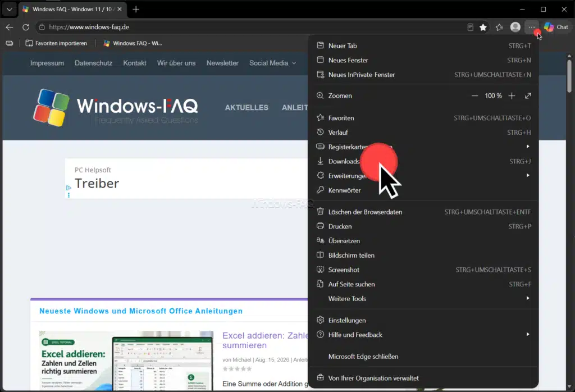The height and width of the screenshot is (392, 575).
Task: Open Favoriten from the menu
Action: click(423, 118)
